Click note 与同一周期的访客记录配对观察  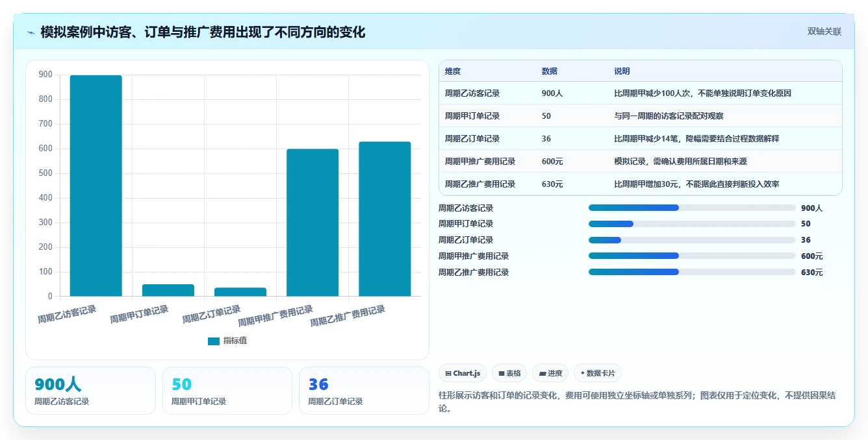[669, 116]
